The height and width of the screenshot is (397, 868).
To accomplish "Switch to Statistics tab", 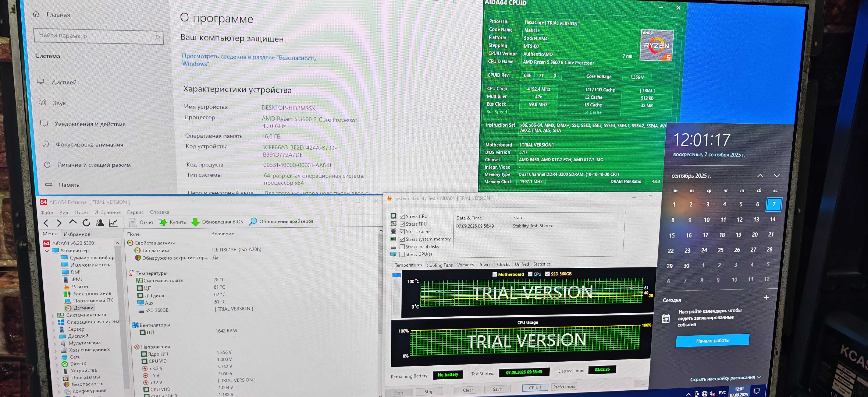I will 542,264.
